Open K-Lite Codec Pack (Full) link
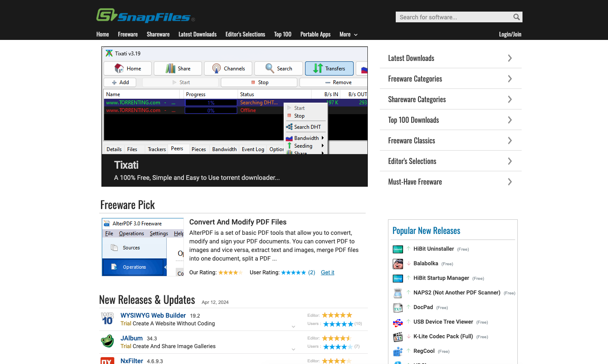 pyautogui.click(x=443, y=337)
